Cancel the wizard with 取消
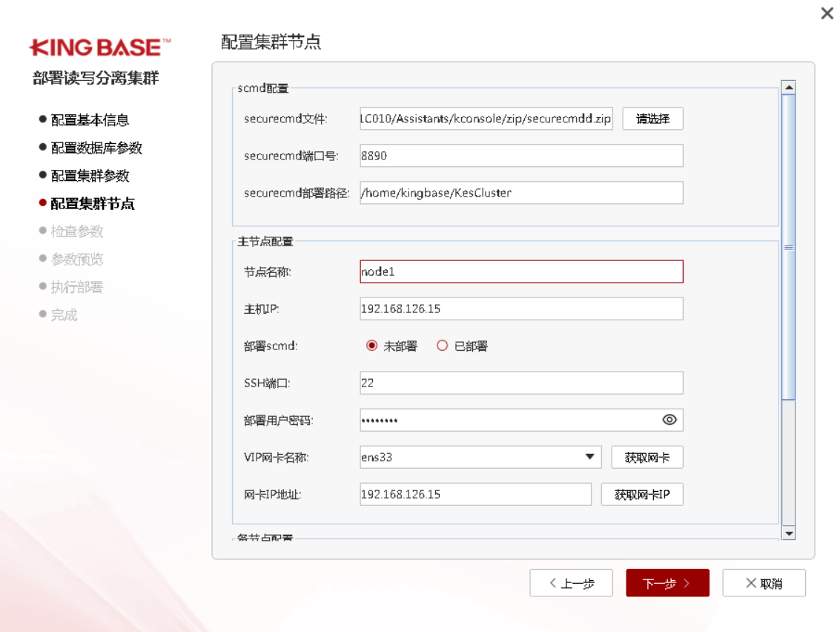 [x=764, y=583]
